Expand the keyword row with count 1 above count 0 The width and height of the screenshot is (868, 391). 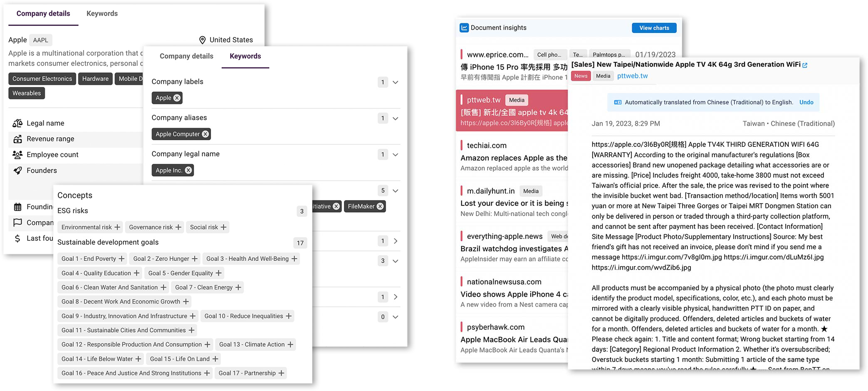396,297
